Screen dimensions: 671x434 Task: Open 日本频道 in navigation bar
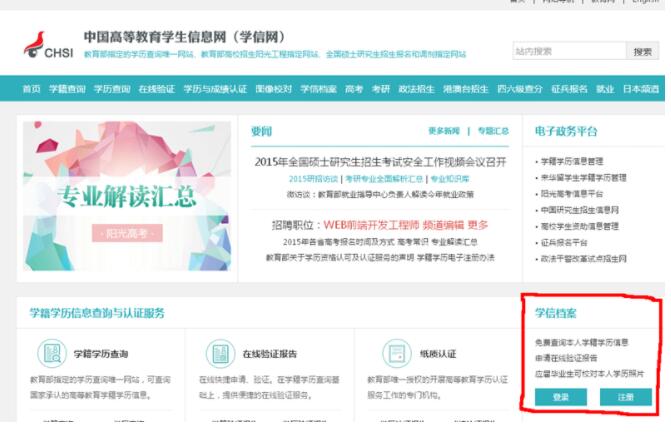641,89
